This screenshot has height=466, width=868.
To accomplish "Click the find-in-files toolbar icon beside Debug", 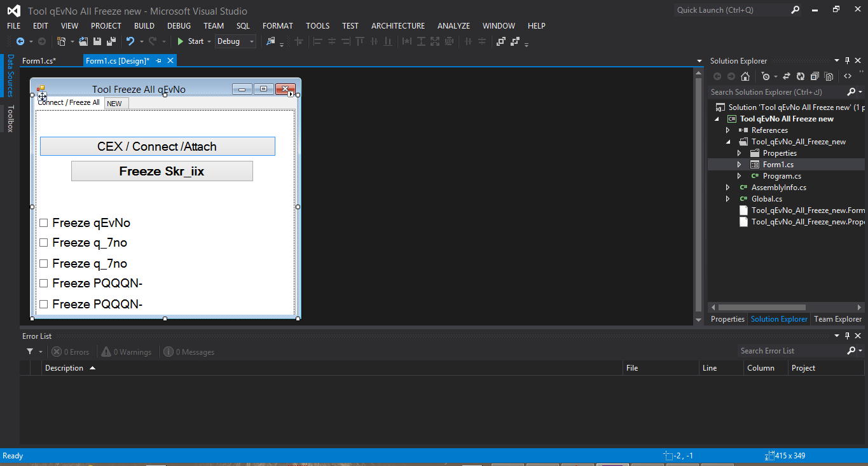I will 271,41.
